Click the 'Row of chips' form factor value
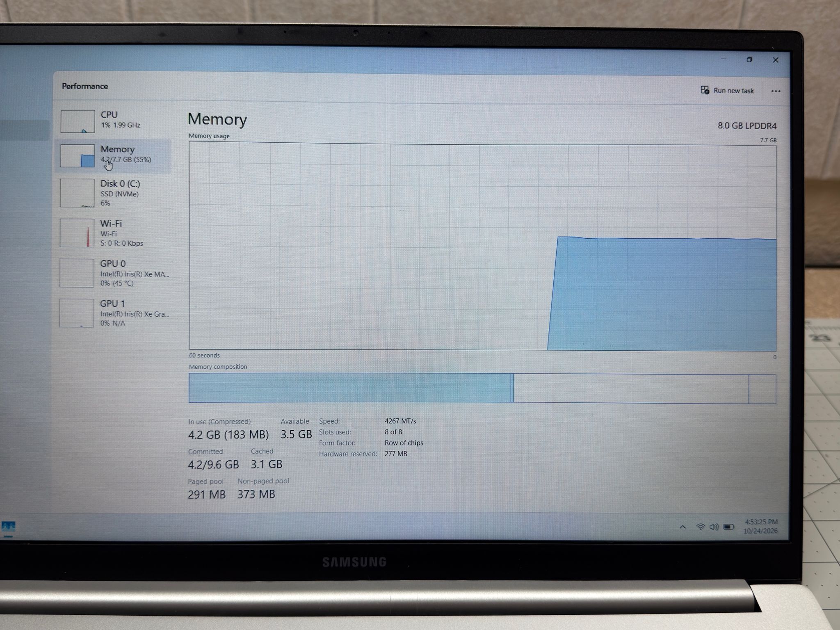Screen dimensions: 840x630 [404, 443]
